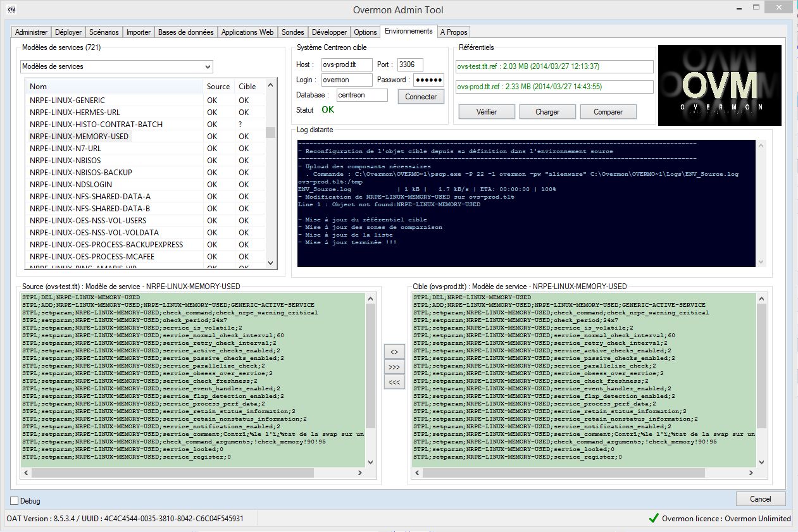Click the Host input field

(347, 65)
